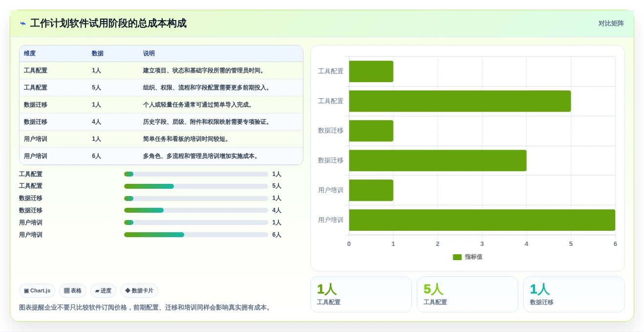The image size is (644, 332).
Task: Select the 进度 chip
Action: [x=103, y=291]
